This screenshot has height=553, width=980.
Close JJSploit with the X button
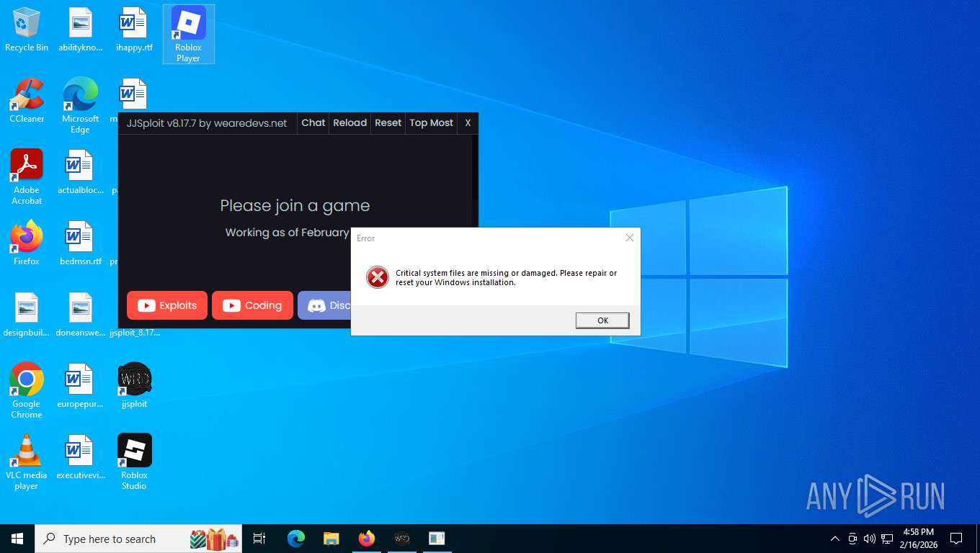468,123
